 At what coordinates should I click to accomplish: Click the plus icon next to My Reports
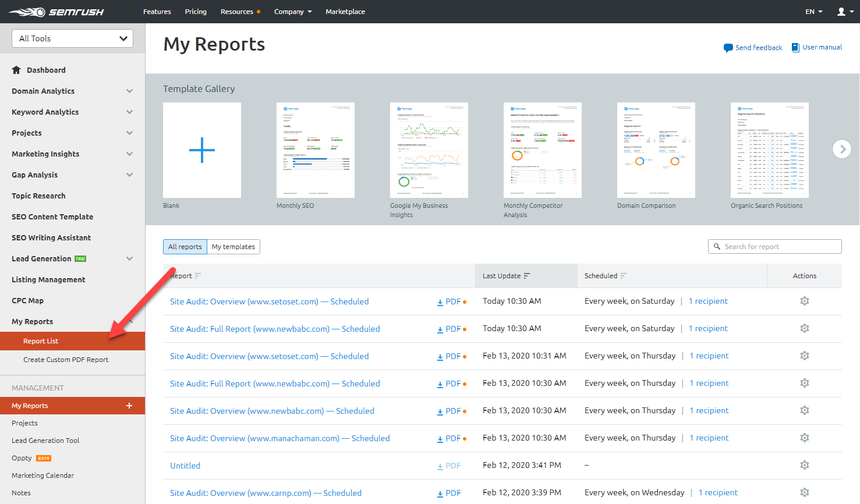129,406
